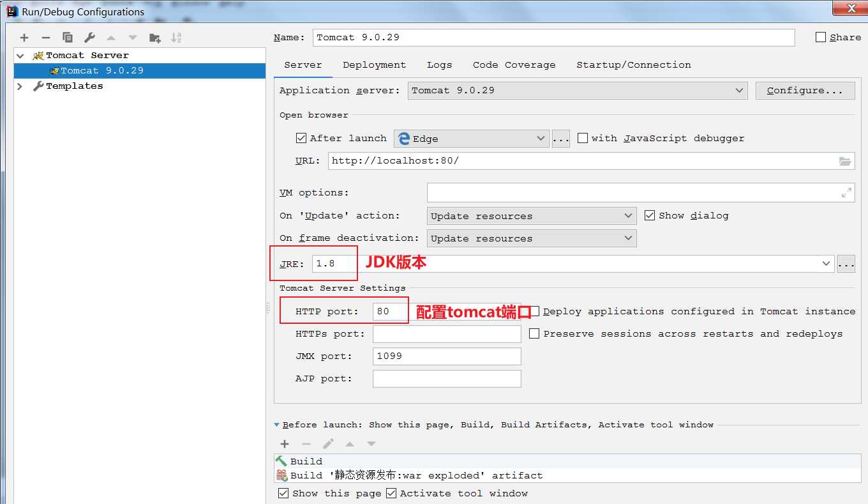Screen dimensions: 868x504
Task: Click the HTTPs port field
Action: coord(447,333)
